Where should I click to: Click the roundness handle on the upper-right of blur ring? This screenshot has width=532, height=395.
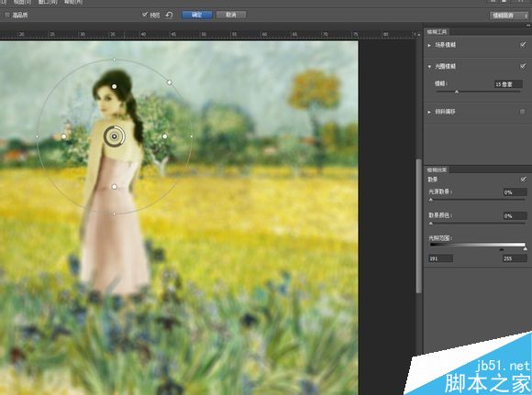(170, 82)
